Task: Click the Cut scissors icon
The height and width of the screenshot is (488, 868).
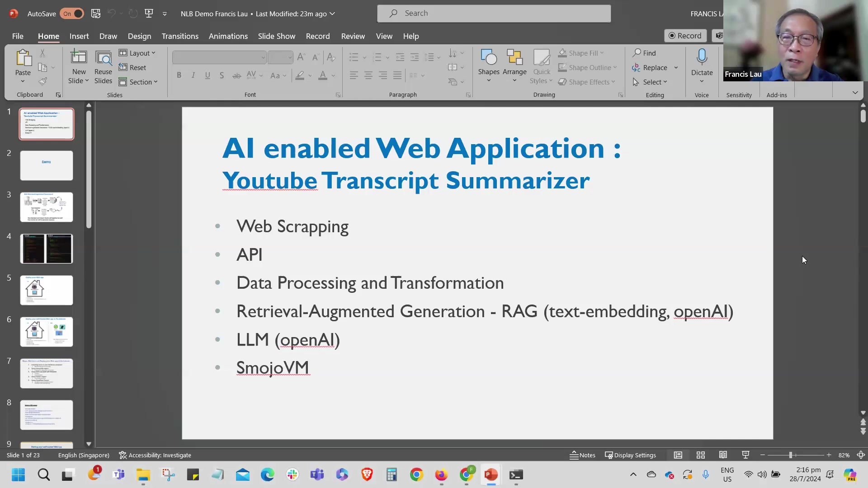Action: pos(42,53)
